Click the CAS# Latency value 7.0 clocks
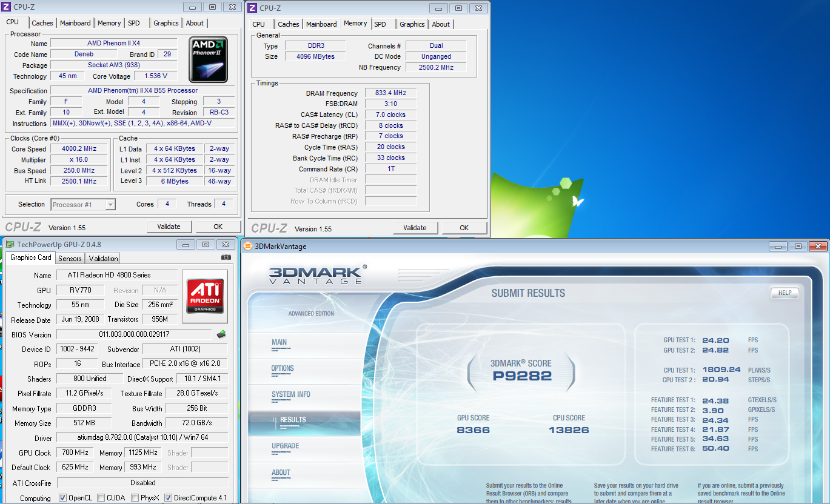This screenshot has height=504, width=830. click(x=390, y=114)
